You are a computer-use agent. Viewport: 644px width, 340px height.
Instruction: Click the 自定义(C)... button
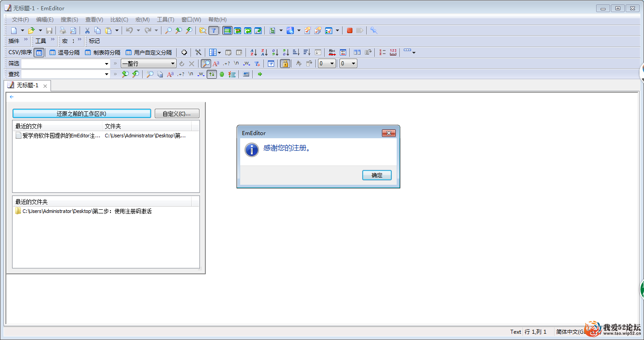pyautogui.click(x=177, y=114)
